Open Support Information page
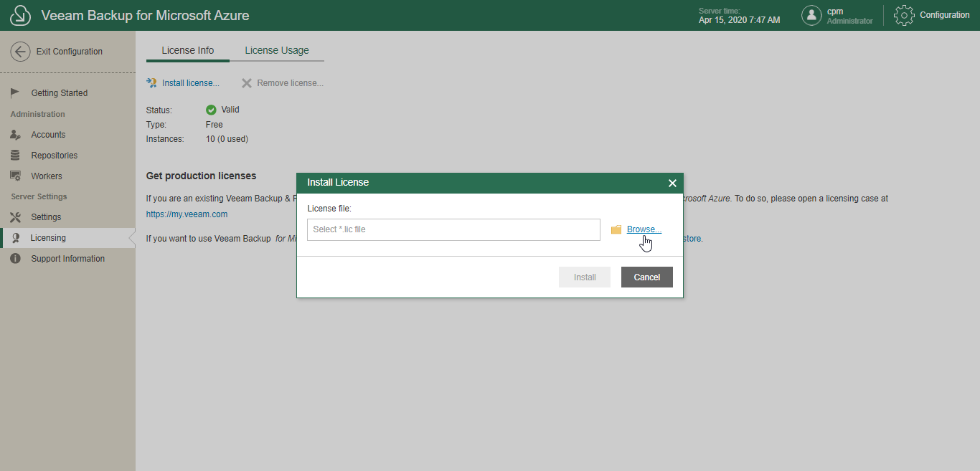The width and height of the screenshot is (980, 471). (67, 259)
